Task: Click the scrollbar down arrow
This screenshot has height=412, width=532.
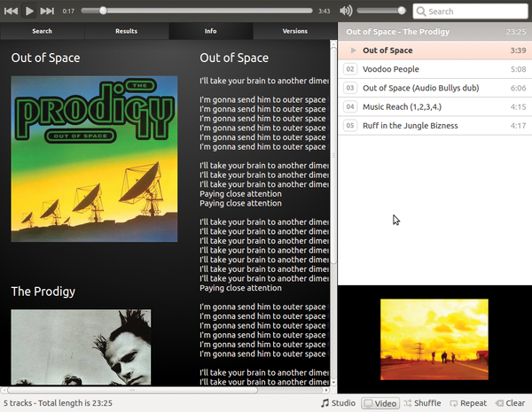Action: pos(333,382)
